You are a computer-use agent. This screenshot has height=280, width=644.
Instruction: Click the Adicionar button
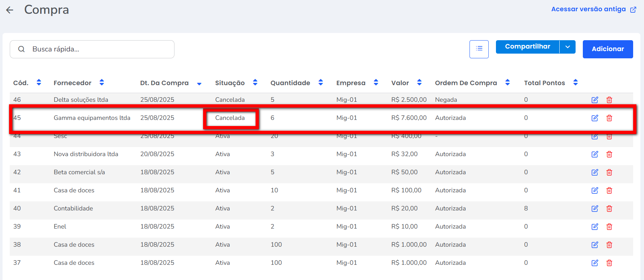click(x=607, y=49)
